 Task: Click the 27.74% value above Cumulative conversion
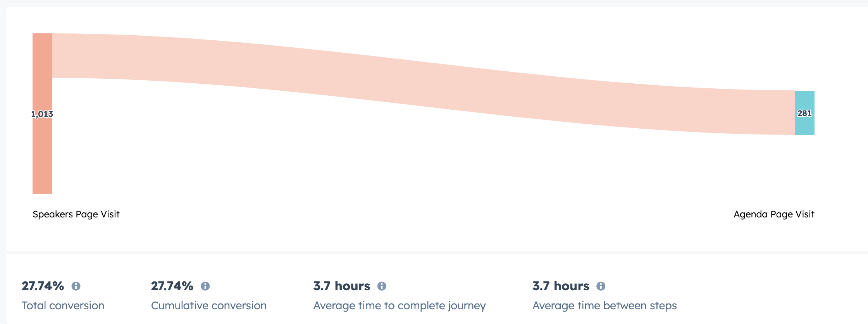[172, 286]
